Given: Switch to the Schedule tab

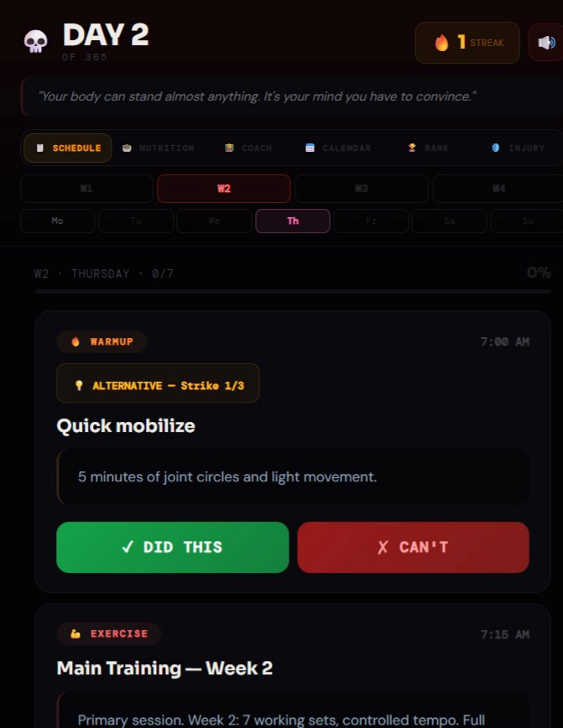Looking at the screenshot, I should (x=68, y=148).
